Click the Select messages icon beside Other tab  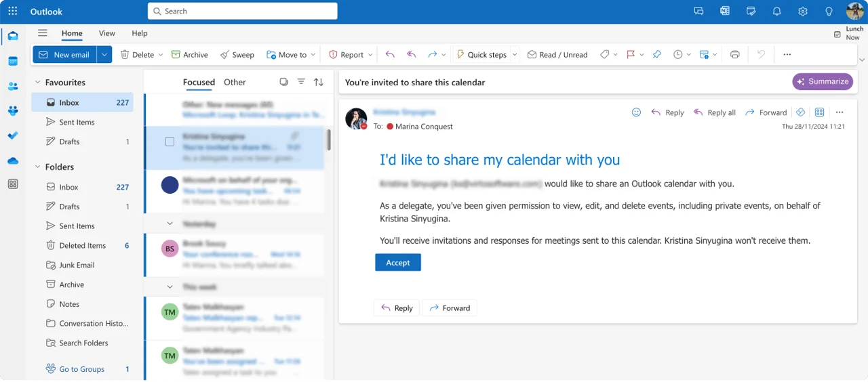283,82
